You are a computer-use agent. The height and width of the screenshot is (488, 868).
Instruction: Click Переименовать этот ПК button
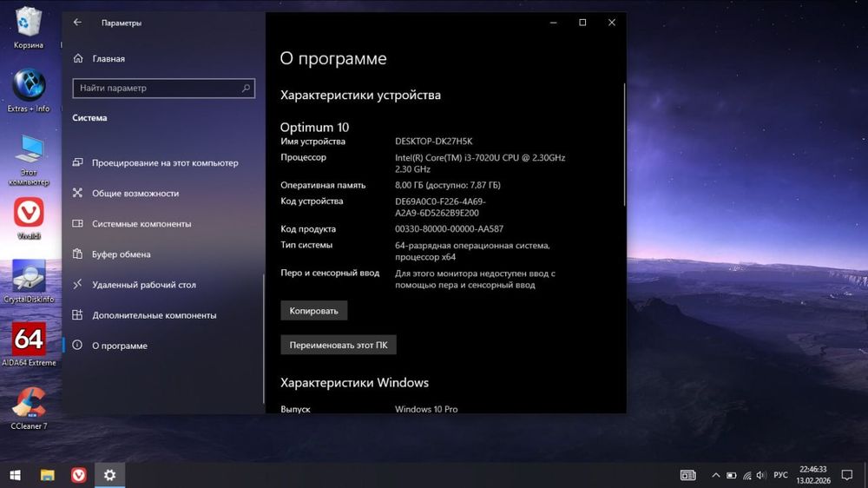[x=339, y=345]
